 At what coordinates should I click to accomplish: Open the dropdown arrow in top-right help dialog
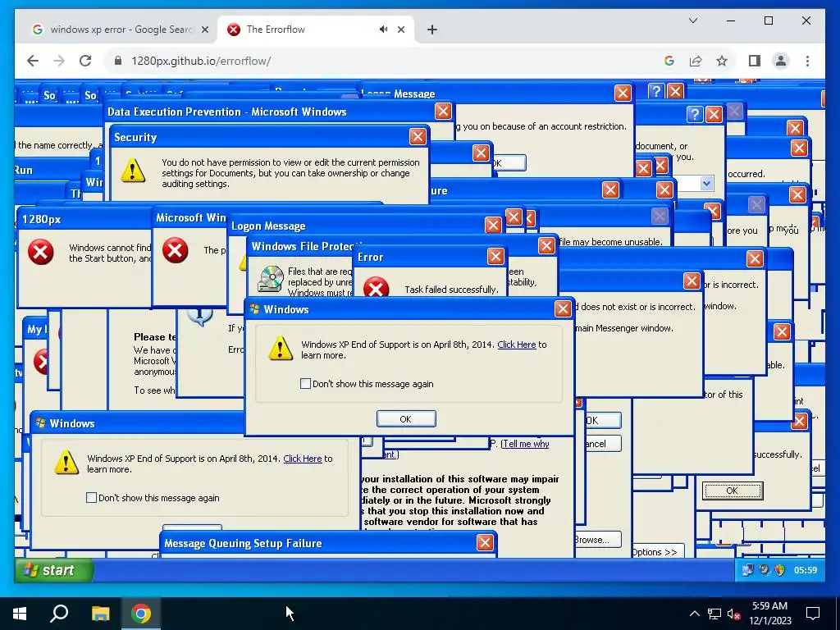(x=706, y=184)
